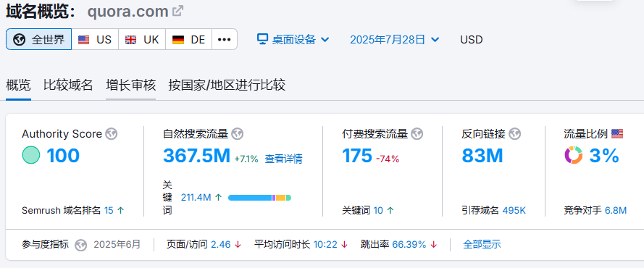Click the USD currency label

[x=472, y=40]
